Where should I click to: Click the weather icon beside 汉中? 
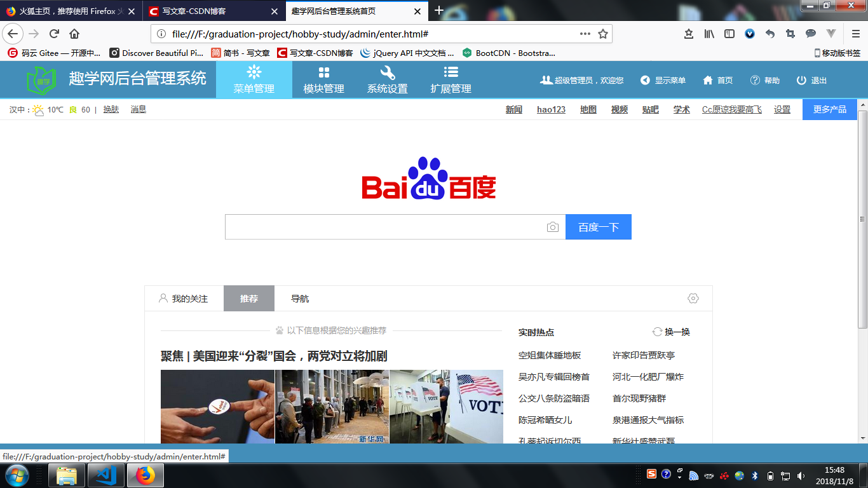pos(39,110)
